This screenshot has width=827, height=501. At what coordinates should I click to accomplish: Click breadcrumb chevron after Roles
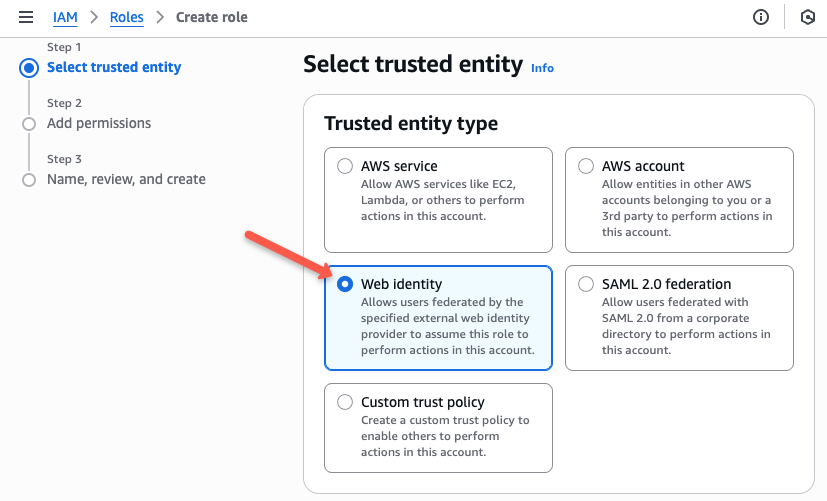click(x=160, y=17)
